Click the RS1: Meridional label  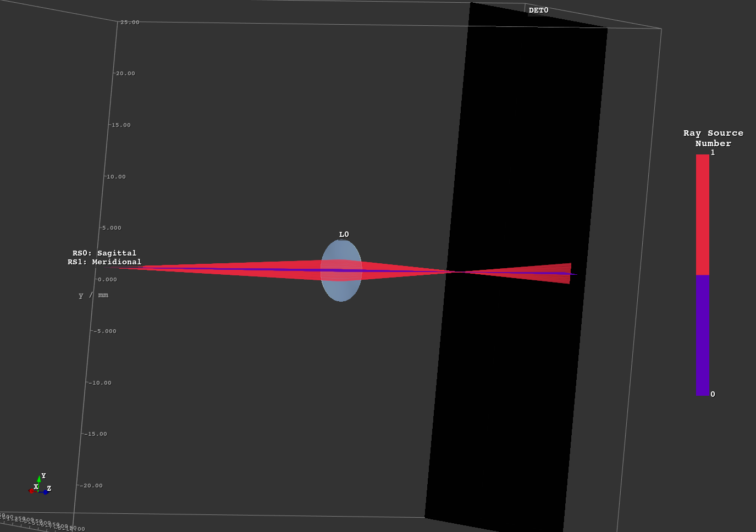(x=104, y=262)
